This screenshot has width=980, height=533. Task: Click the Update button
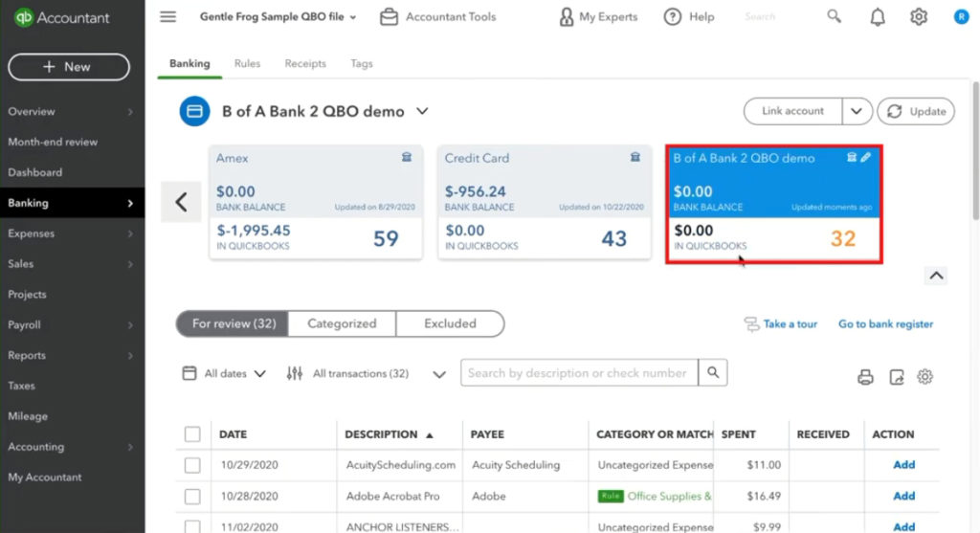[916, 111]
